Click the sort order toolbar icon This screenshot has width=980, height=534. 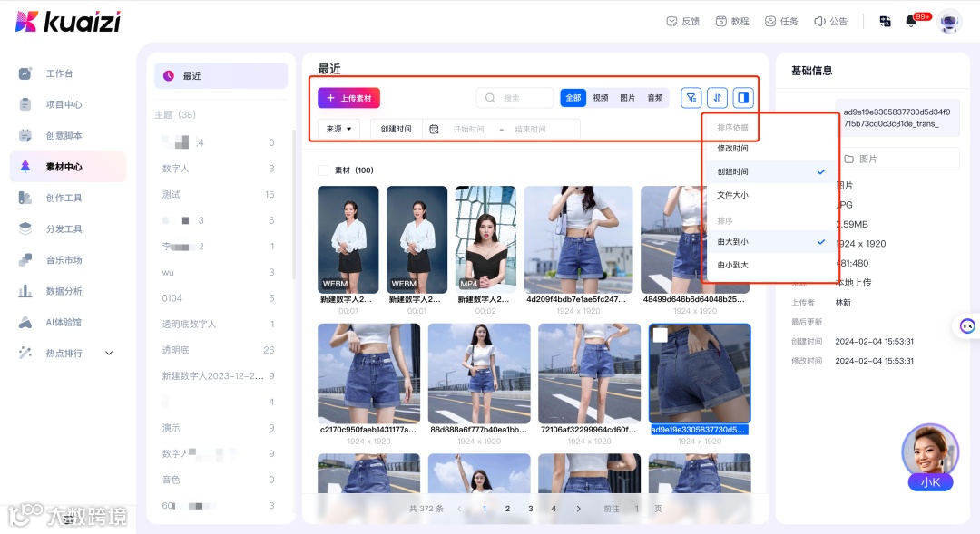[x=717, y=97]
